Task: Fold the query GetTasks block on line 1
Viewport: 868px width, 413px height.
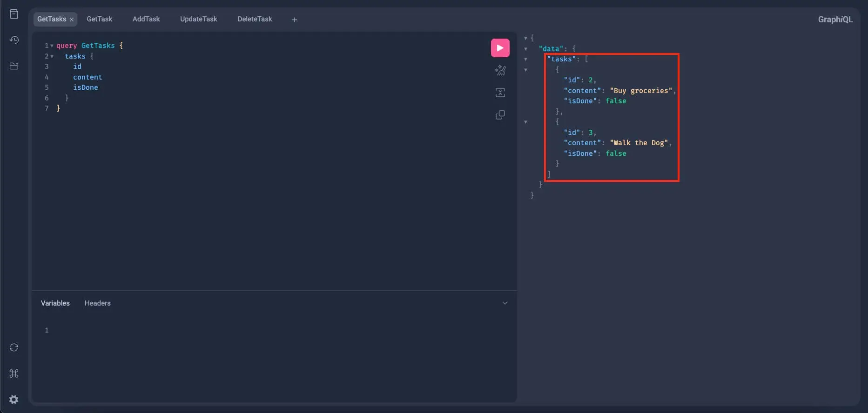Action: (52, 46)
